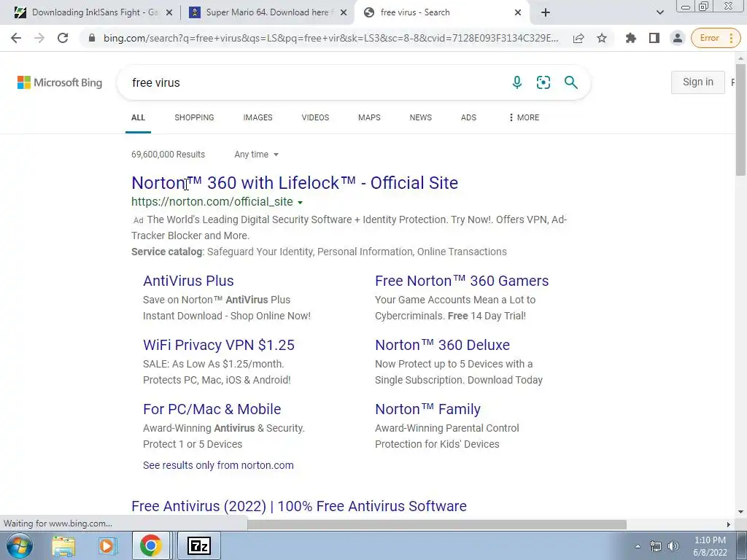This screenshot has height=560, width=747.
Task: Switch to NEWS results
Action: click(x=421, y=117)
